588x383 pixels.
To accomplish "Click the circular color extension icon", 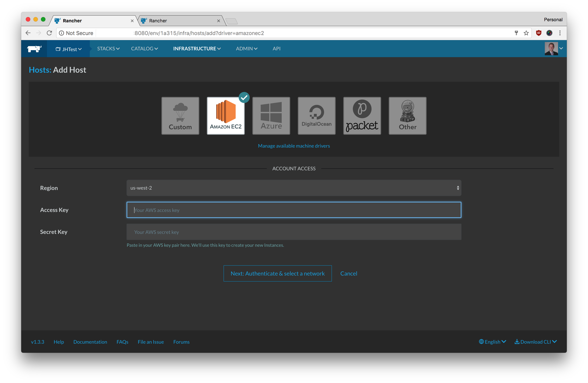I will [x=549, y=33].
